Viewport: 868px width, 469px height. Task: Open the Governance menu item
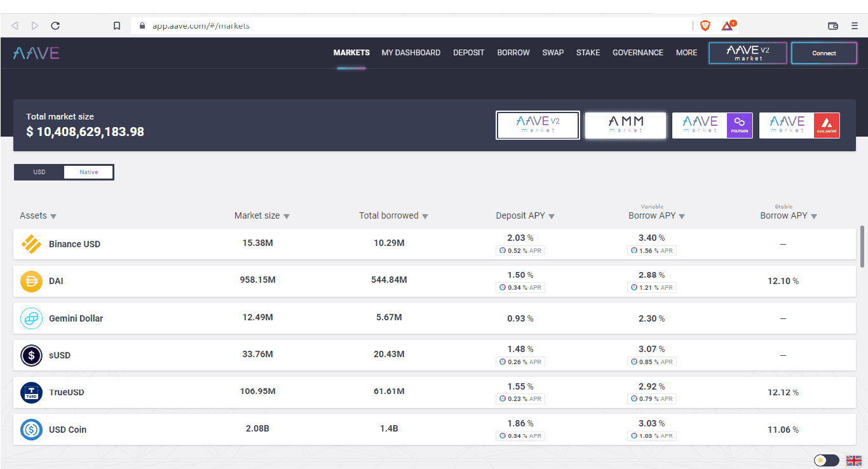(x=637, y=53)
